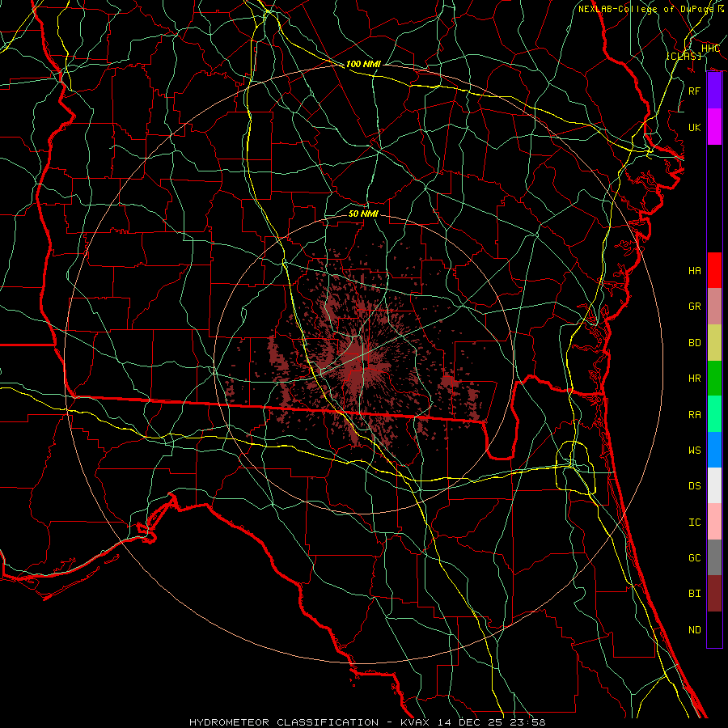Click the 50 NMI range ring label
The width and height of the screenshot is (728, 728).
363,214
